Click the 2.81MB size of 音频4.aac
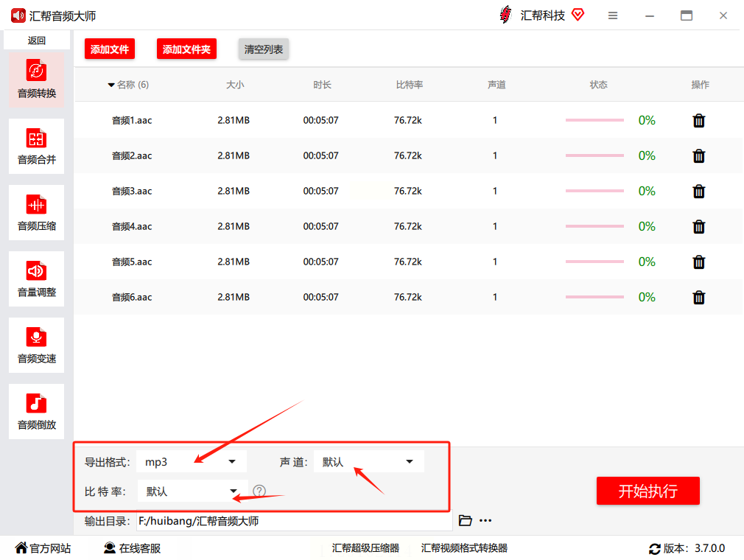744x560 pixels. tap(234, 226)
